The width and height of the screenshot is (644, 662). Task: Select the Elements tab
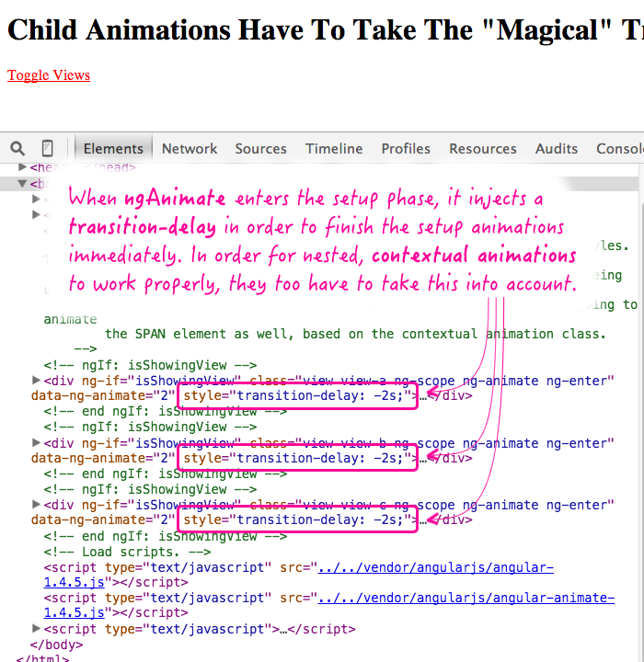[114, 148]
